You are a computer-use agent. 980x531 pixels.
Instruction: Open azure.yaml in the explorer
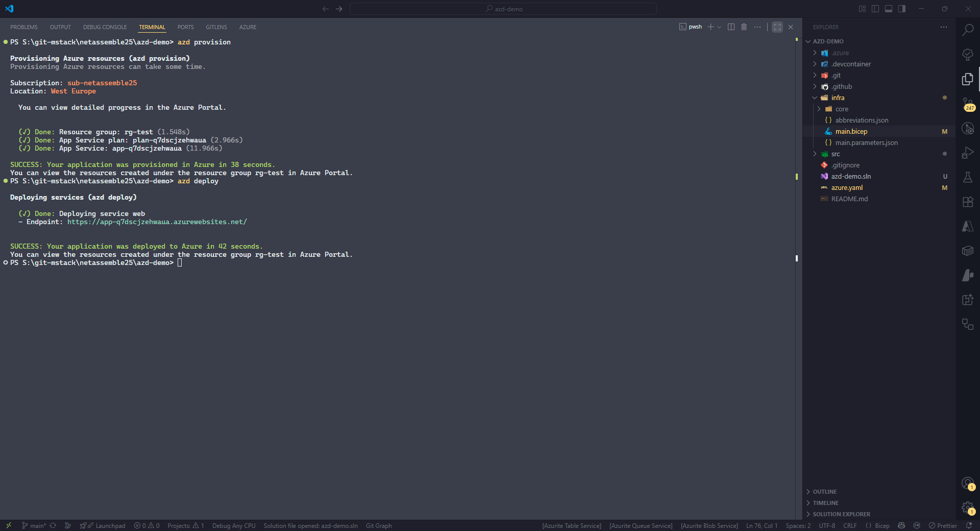(x=847, y=187)
